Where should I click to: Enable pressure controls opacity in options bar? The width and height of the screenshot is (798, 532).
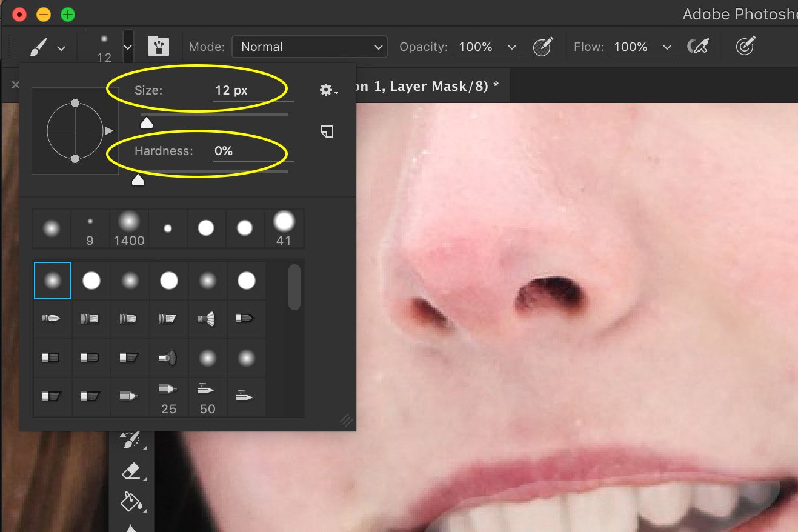pos(544,47)
